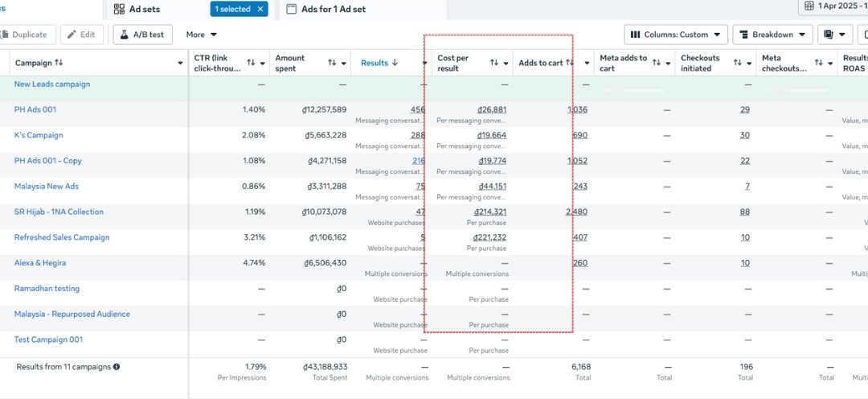
Task: Sort the Checkouts initiated column
Action: click(x=737, y=63)
